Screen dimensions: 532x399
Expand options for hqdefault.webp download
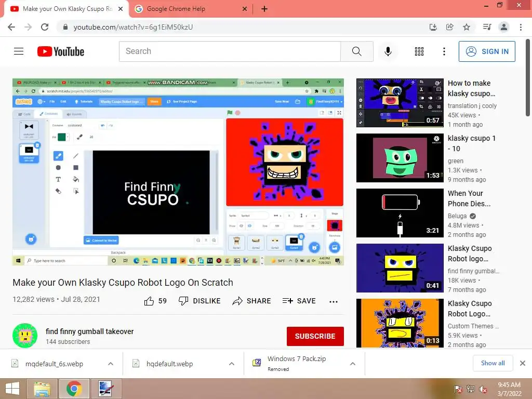click(232, 364)
